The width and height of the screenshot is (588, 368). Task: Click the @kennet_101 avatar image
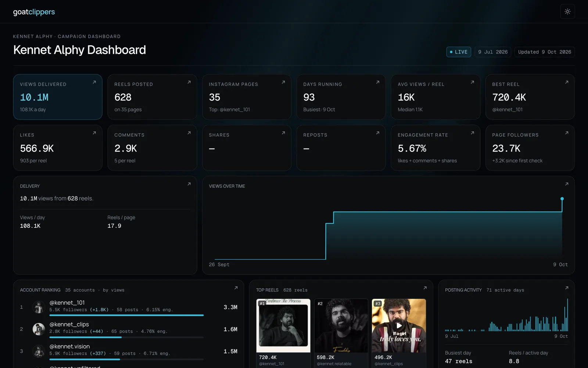(x=39, y=307)
